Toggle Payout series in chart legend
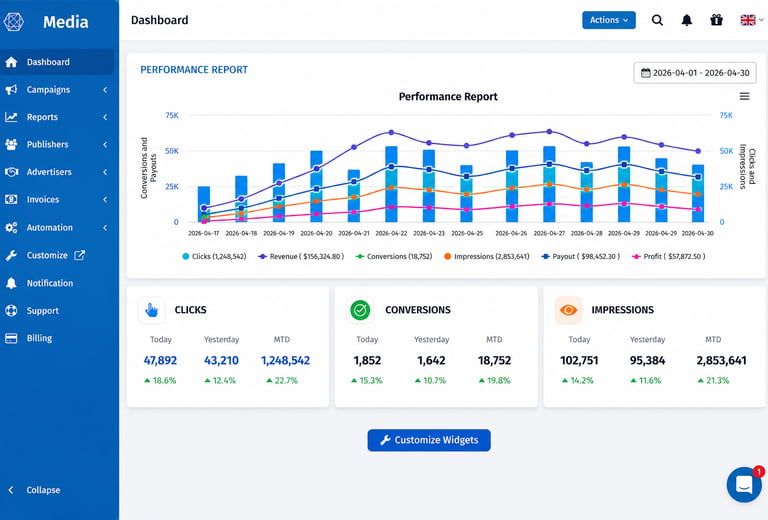The image size is (768, 520). coord(581,256)
